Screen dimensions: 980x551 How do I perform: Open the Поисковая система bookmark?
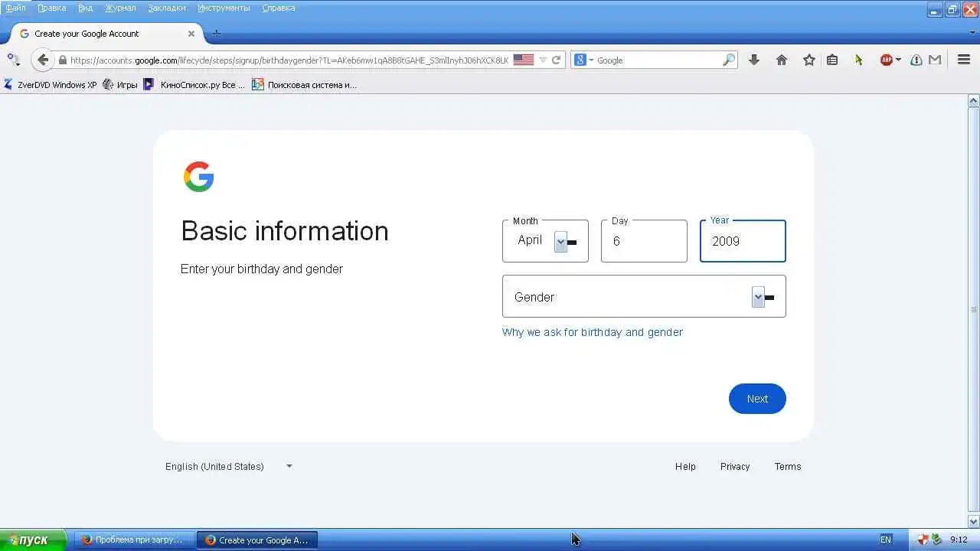305,85
